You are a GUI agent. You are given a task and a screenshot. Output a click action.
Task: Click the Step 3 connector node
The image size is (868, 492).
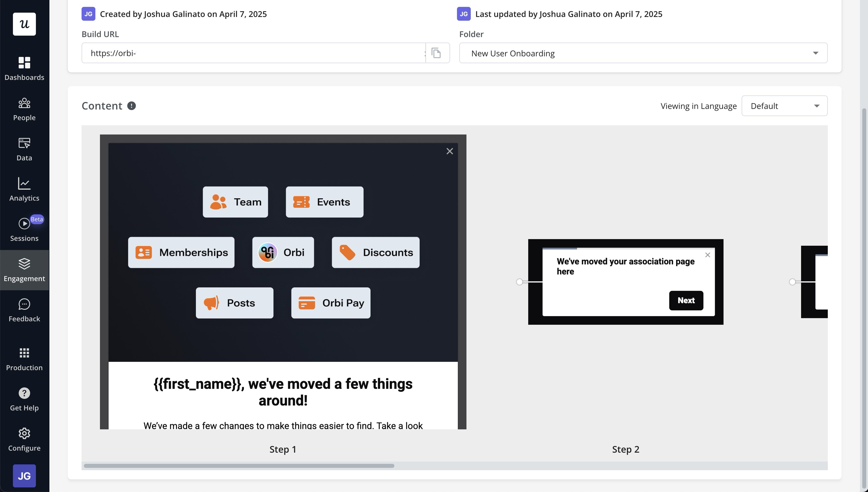click(792, 282)
